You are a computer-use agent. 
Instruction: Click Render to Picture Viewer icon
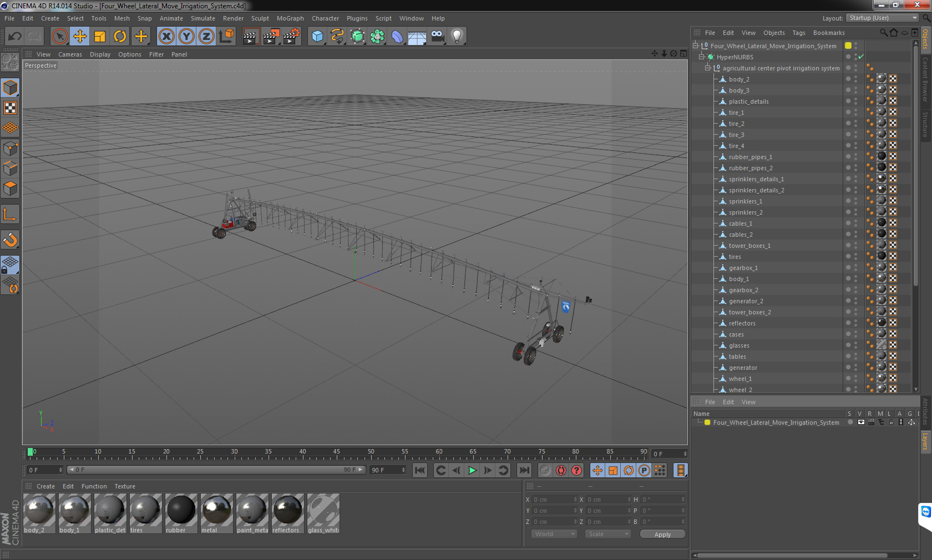click(271, 37)
